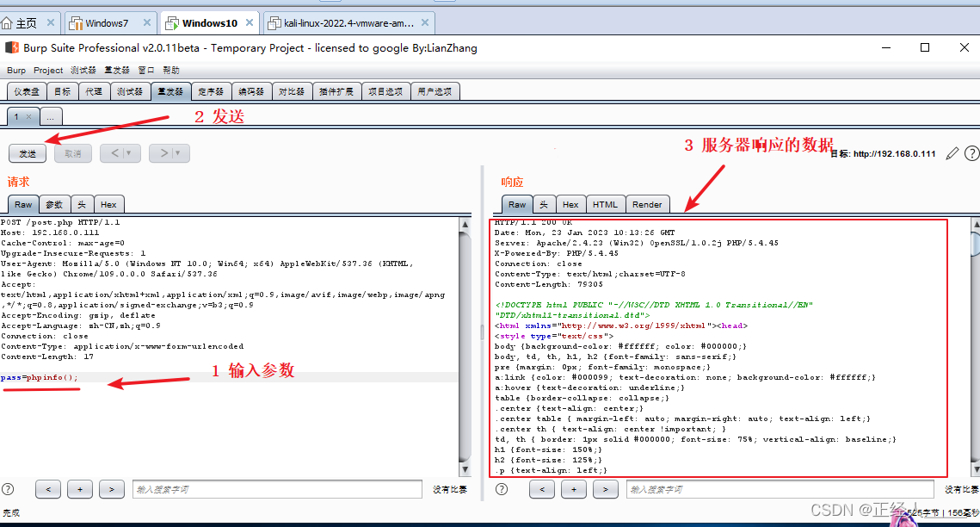Click the response search input field
The image size is (980, 527).
tap(780, 489)
